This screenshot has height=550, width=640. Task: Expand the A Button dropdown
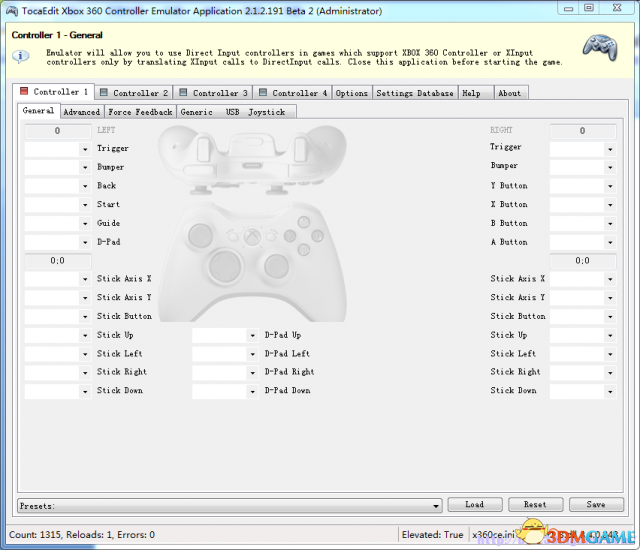(x=610, y=242)
